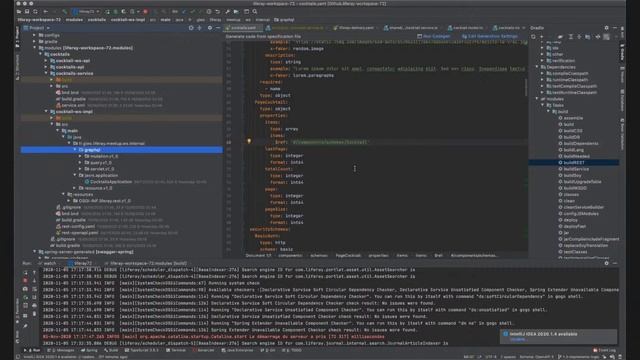
Task: Open the TODO tool window tab
Action: (291, 350)
